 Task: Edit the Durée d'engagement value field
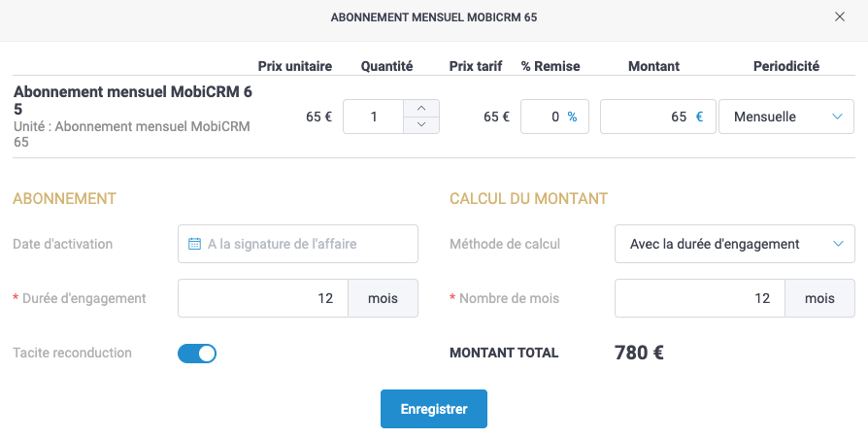[x=263, y=298]
